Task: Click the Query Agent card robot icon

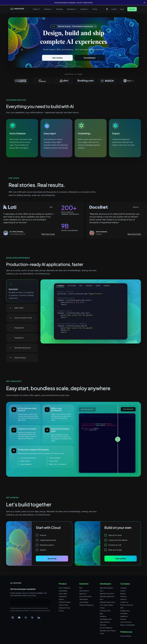Action: [x=47, y=125]
